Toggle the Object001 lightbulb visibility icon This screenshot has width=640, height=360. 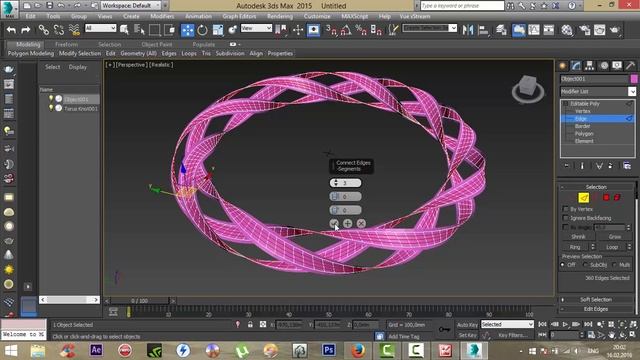pyautogui.click(x=51, y=98)
